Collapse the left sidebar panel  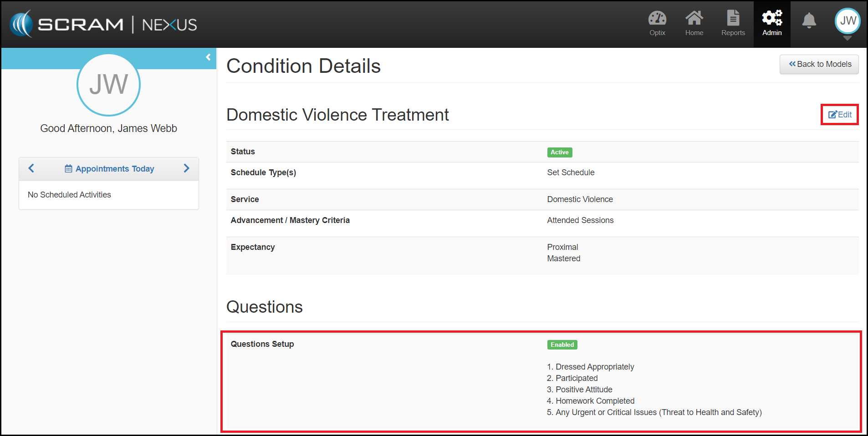pos(208,57)
